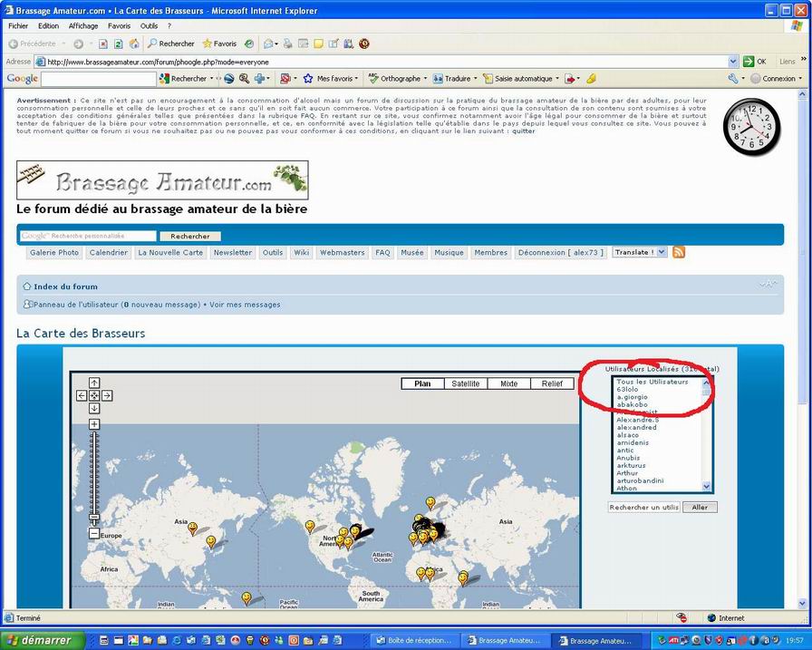Open the Mail envelope toolbar icon

pos(268,44)
